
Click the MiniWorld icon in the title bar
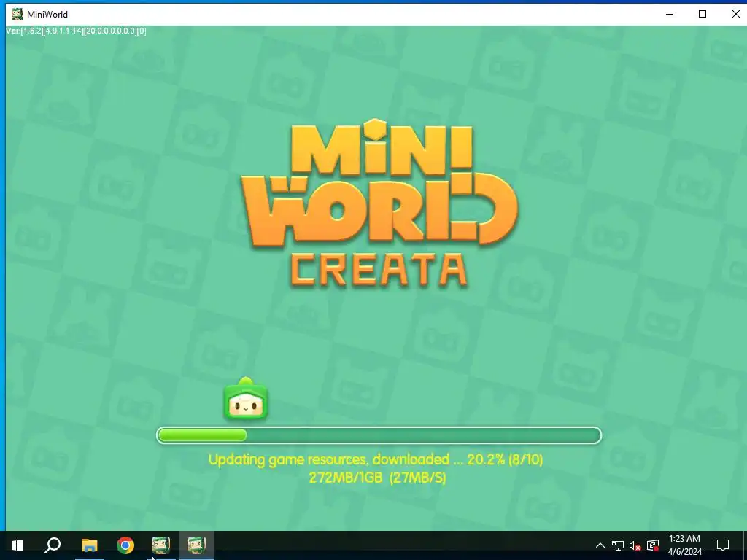tap(18, 14)
